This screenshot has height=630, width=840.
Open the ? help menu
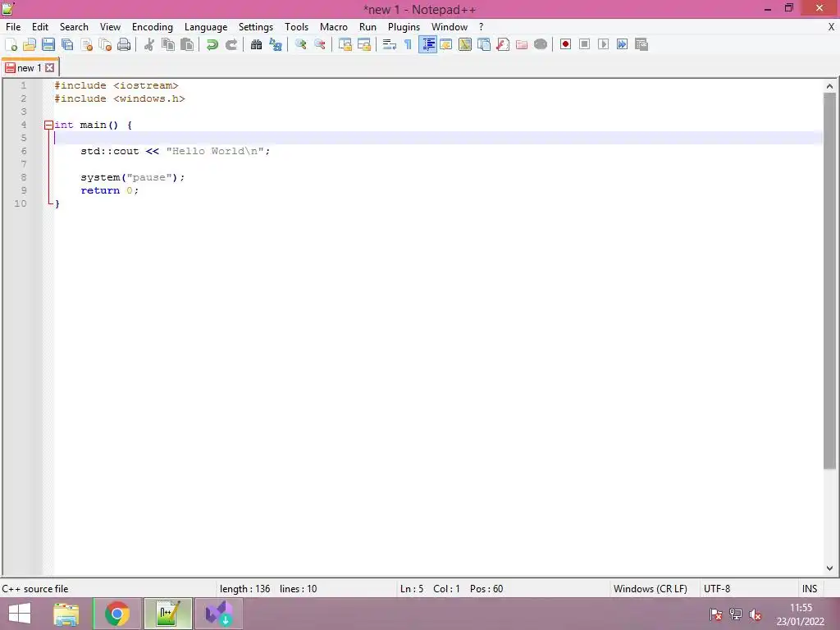click(x=481, y=27)
